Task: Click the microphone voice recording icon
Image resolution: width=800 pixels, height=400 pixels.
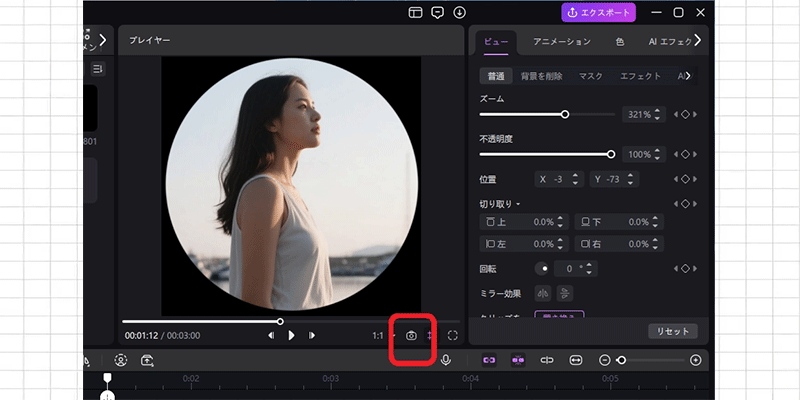Action: tap(446, 360)
